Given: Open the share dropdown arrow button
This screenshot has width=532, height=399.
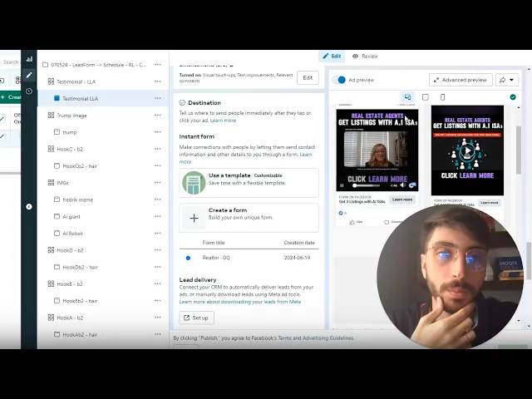Looking at the screenshot, I should (x=507, y=80).
